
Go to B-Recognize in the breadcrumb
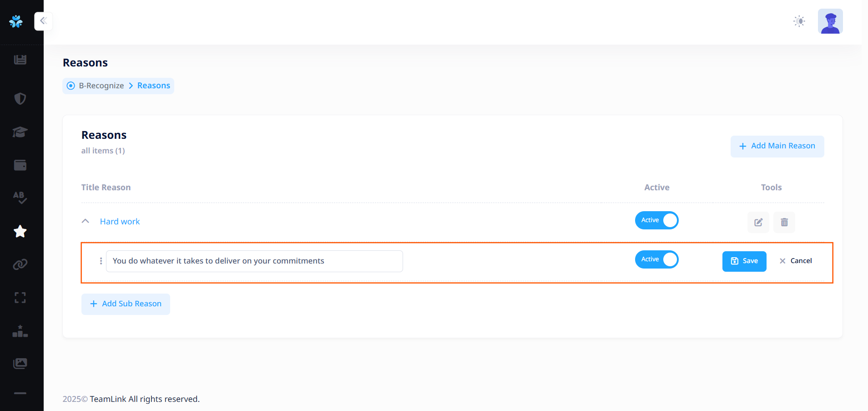pyautogui.click(x=101, y=86)
